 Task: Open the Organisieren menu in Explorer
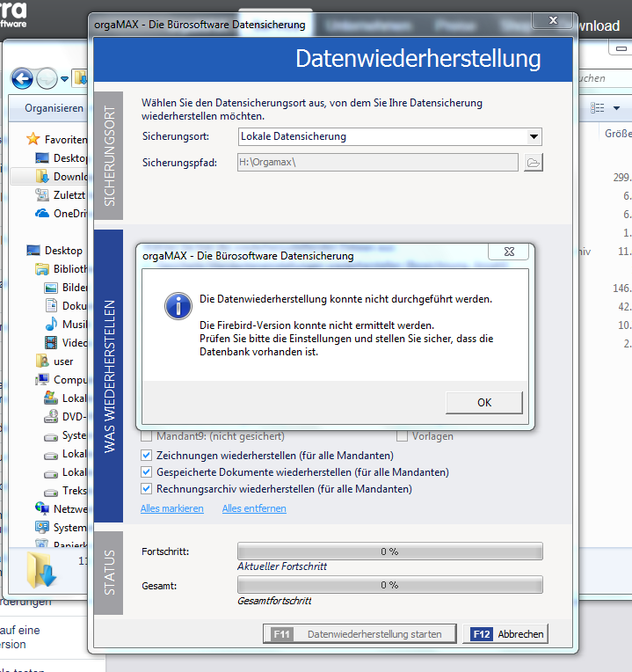tap(54, 108)
